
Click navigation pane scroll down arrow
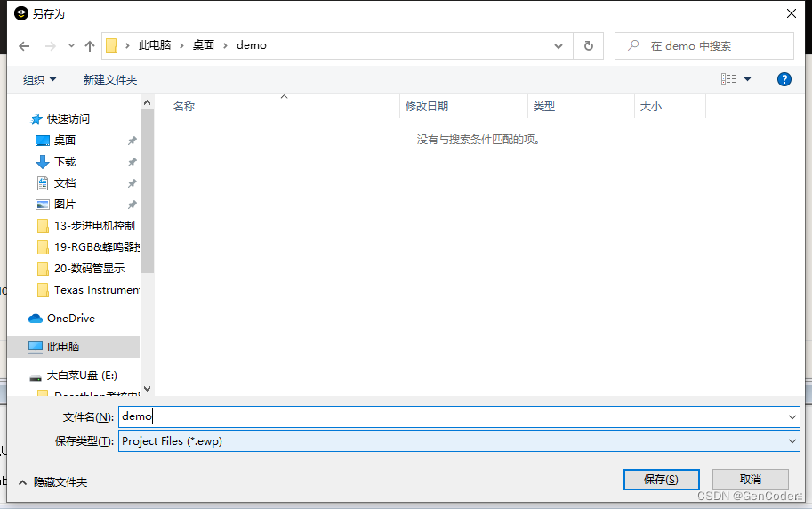(147, 389)
